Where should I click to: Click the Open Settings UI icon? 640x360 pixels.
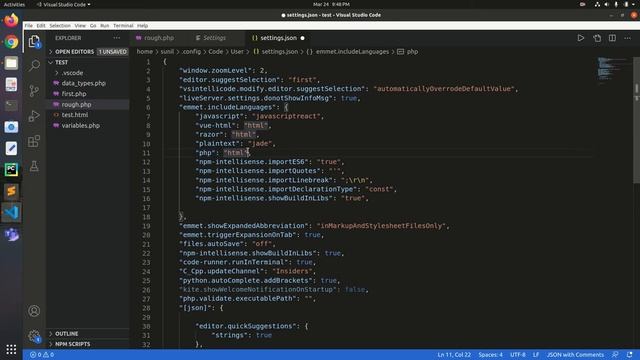pyautogui.click(x=597, y=38)
